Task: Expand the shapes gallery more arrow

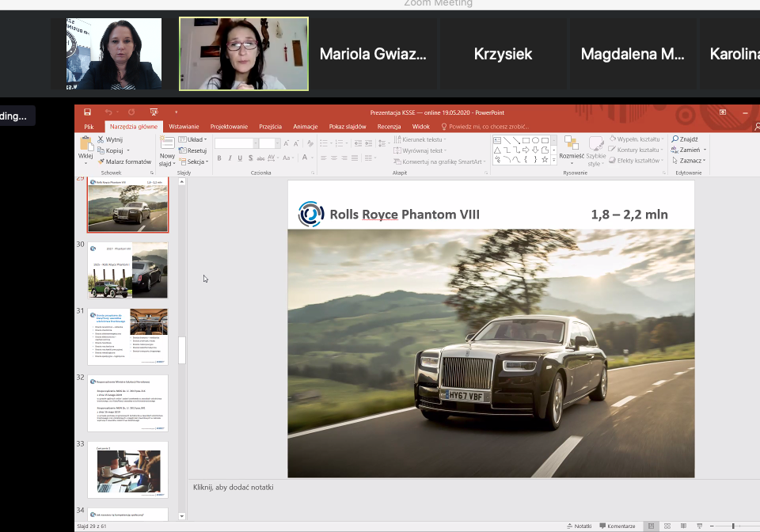Action: click(x=554, y=159)
